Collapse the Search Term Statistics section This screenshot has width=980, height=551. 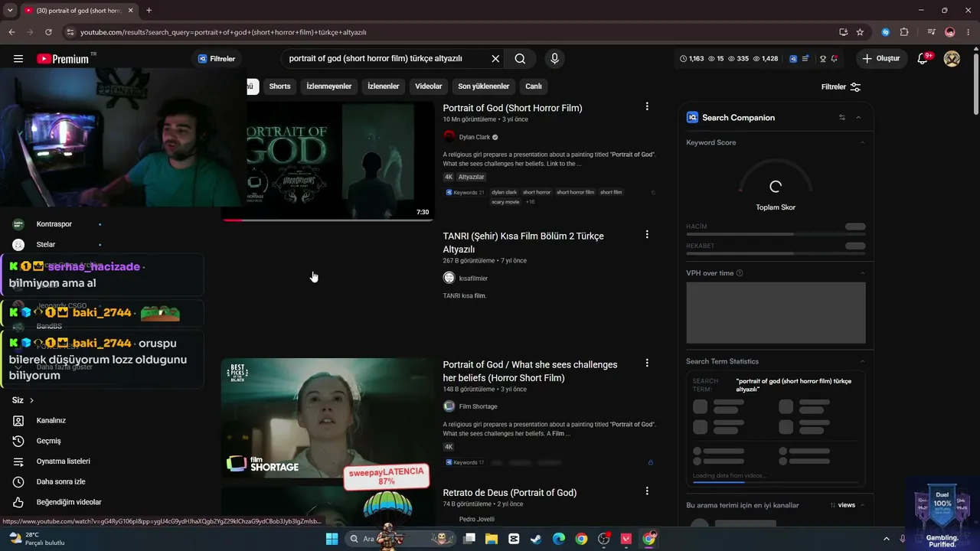[x=863, y=361]
